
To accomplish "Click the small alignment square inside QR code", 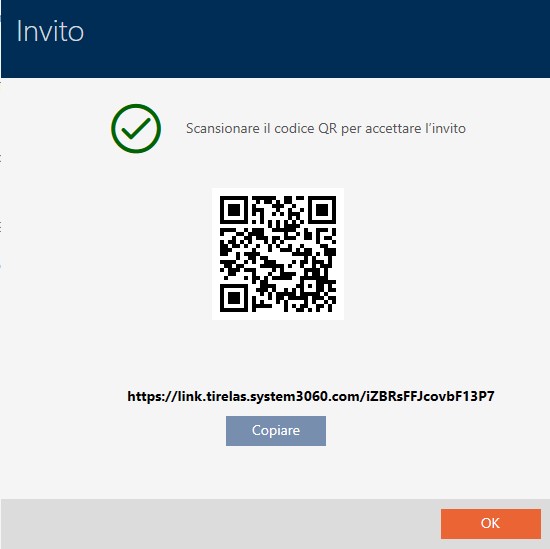I will (310, 286).
